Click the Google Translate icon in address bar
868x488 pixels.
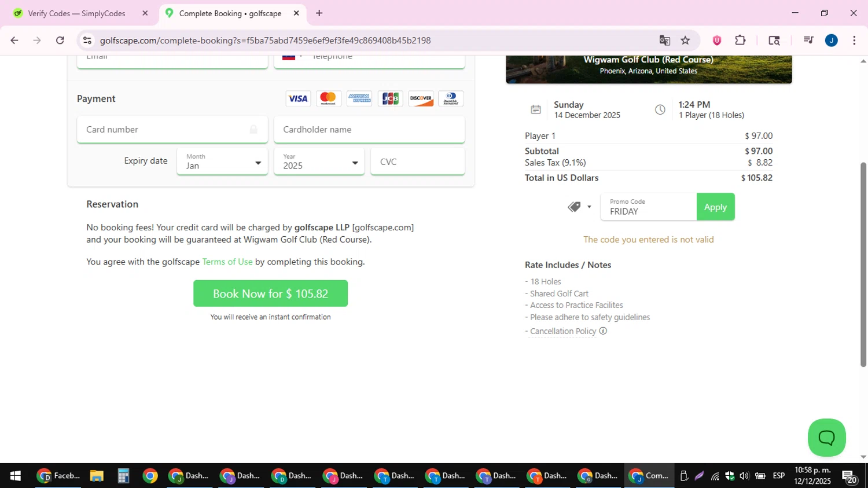(664, 41)
